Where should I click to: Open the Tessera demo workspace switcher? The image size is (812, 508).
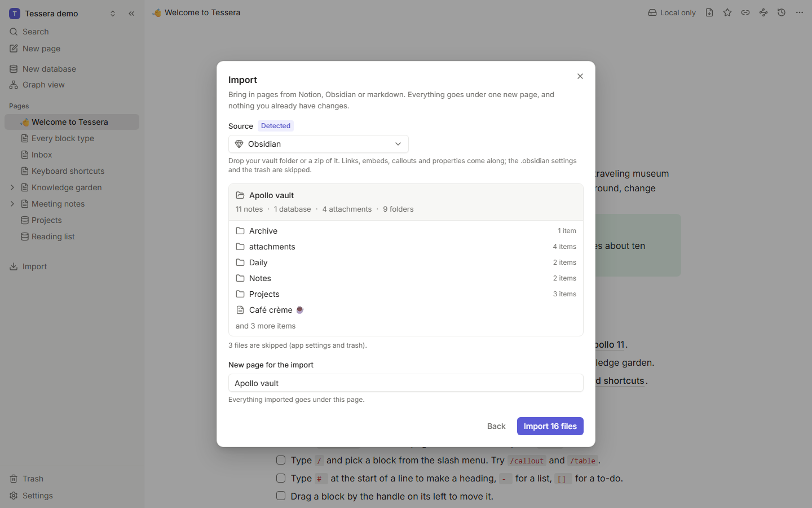[63, 14]
